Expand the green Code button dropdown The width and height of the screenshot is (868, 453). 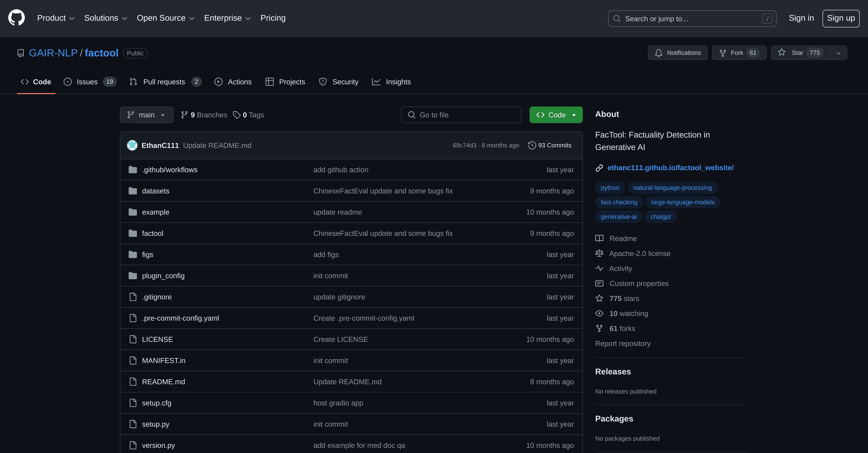coord(574,115)
